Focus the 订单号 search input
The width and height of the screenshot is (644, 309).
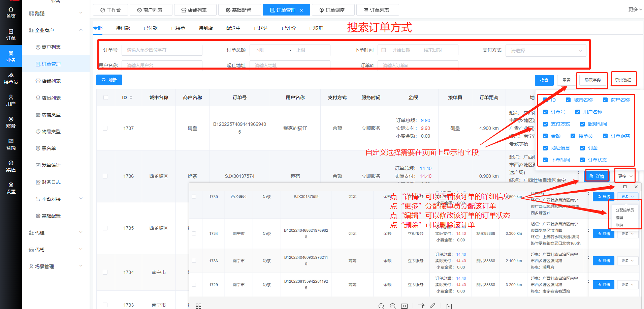point(162,50)
